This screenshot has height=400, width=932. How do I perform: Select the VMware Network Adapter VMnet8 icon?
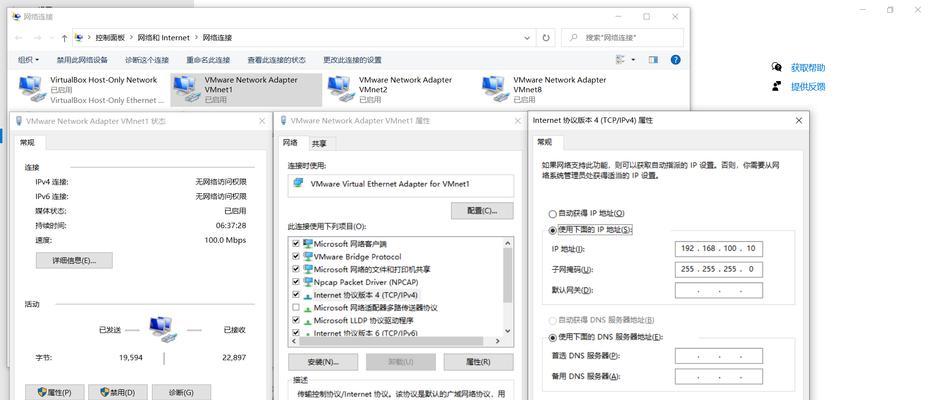pos(494,89)
